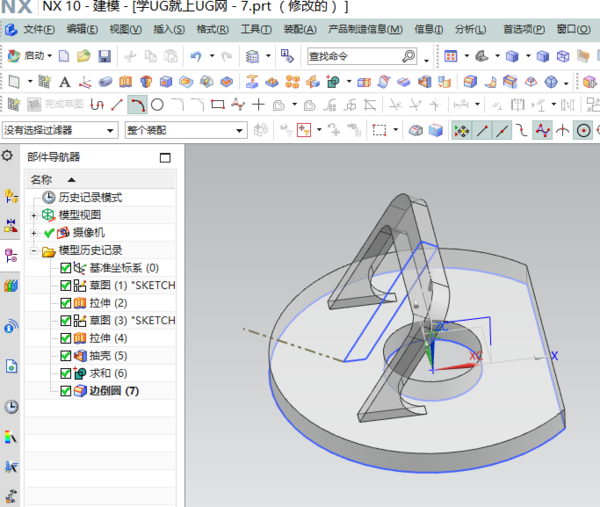Open the 装配(A) menu

pyautogui.click(x=300, y=29)
